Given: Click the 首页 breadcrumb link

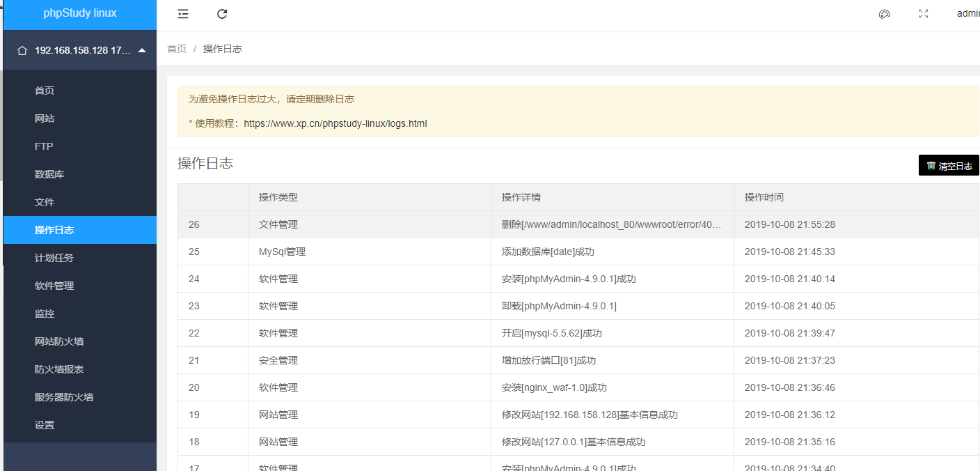Looking at the screenshot, I should pyautogui.click(x=177, y=49).
